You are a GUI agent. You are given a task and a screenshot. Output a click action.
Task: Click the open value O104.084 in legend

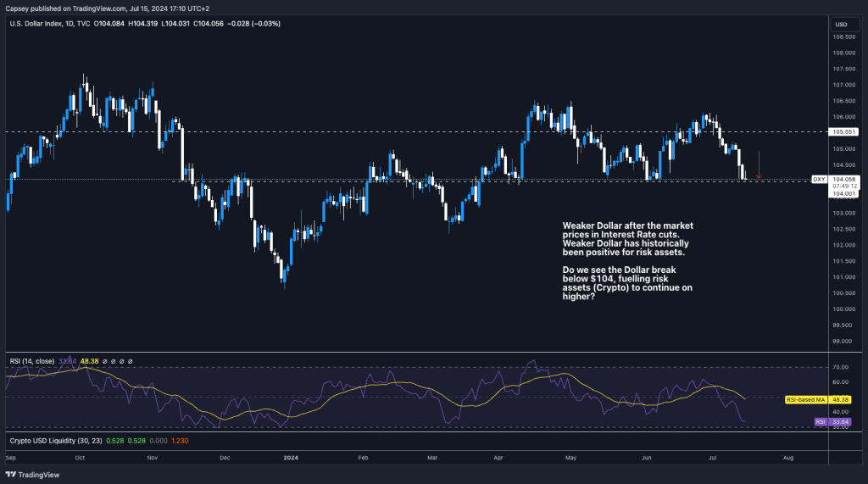pos(109,24)
